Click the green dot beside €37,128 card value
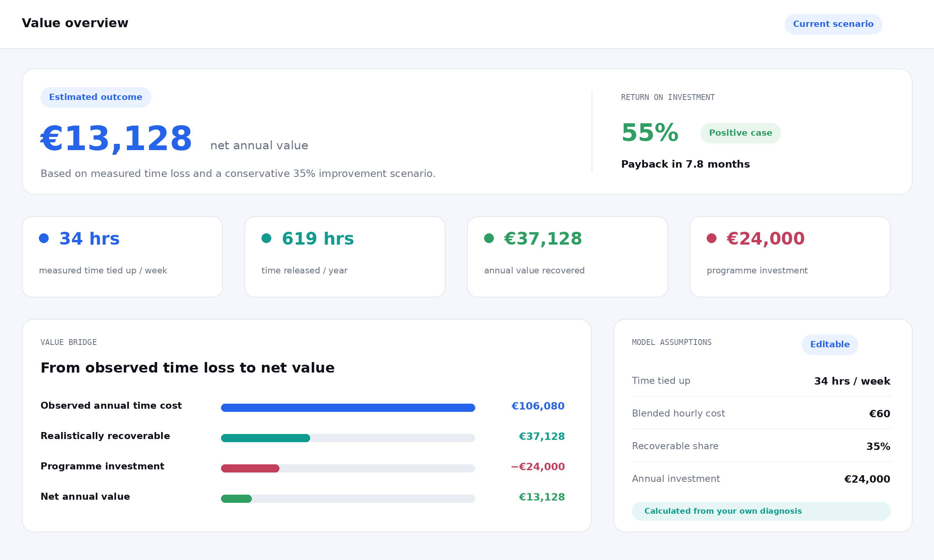 pyautogui.click(x=489, y=238)
